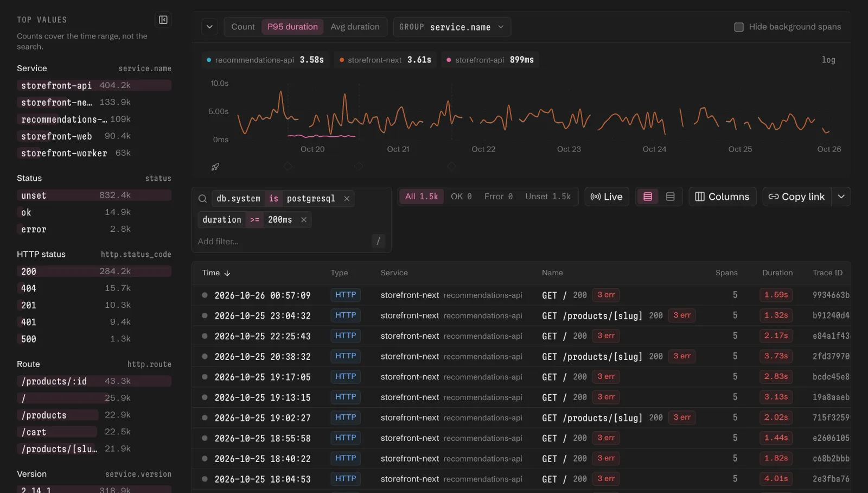
Task: Click the search magnifier icon
Action: tap(202, 199)
